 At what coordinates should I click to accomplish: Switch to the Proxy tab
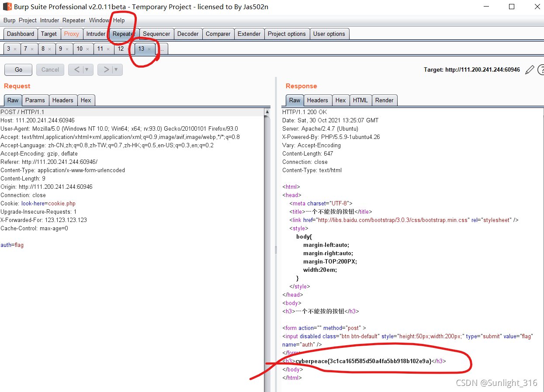click(x=72, y=34)
